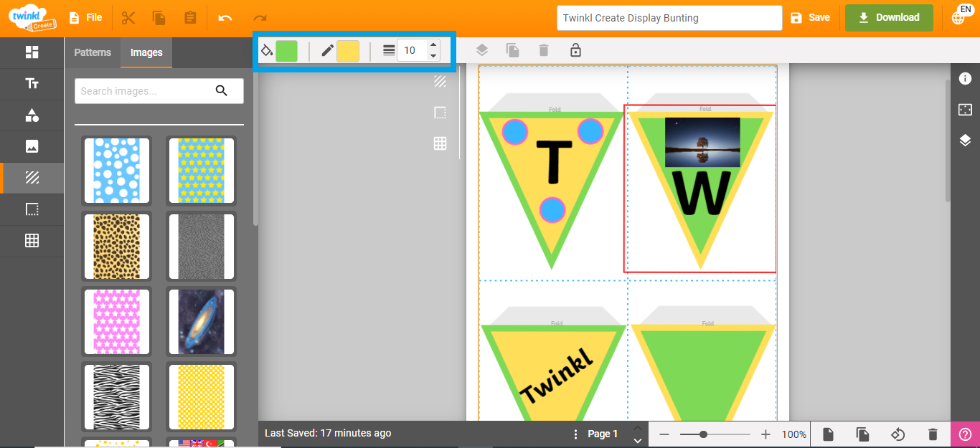Switch to the Patterns tab
980x448 pixels.
pyautogui.click(x=93, y=52)
